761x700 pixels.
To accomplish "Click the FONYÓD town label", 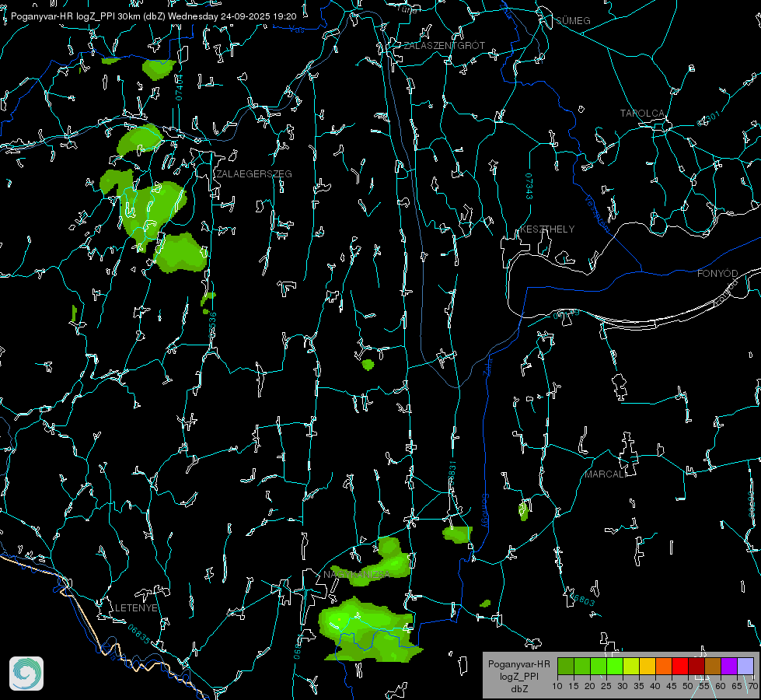I will [717, 274].
